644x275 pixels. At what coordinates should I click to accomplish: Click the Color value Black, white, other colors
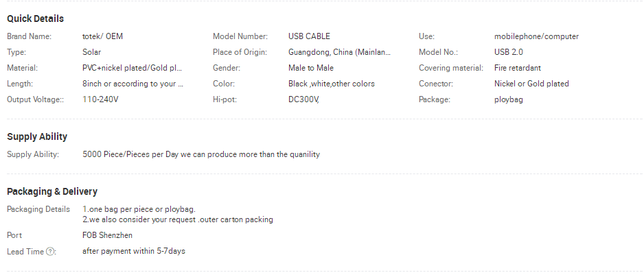pos(332,84)
